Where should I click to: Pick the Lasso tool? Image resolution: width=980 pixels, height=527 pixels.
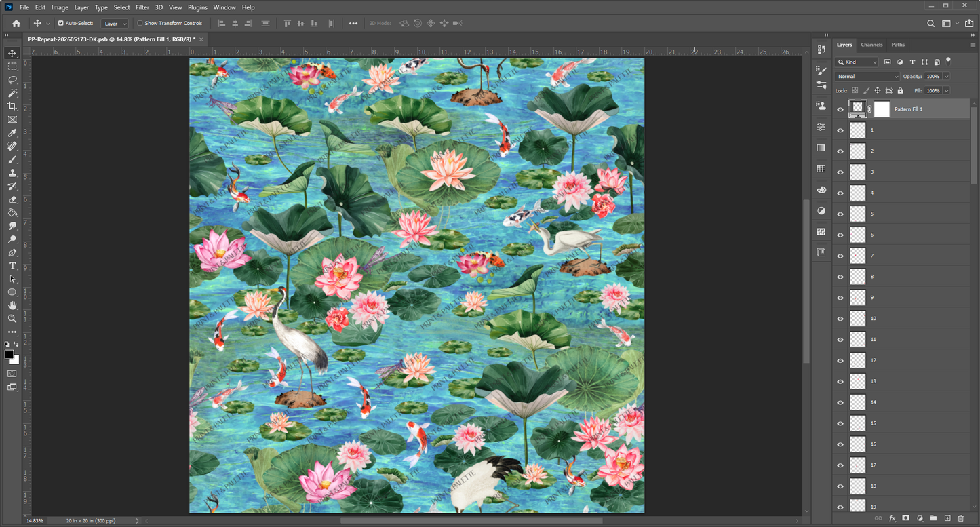(x=12, y=79)
